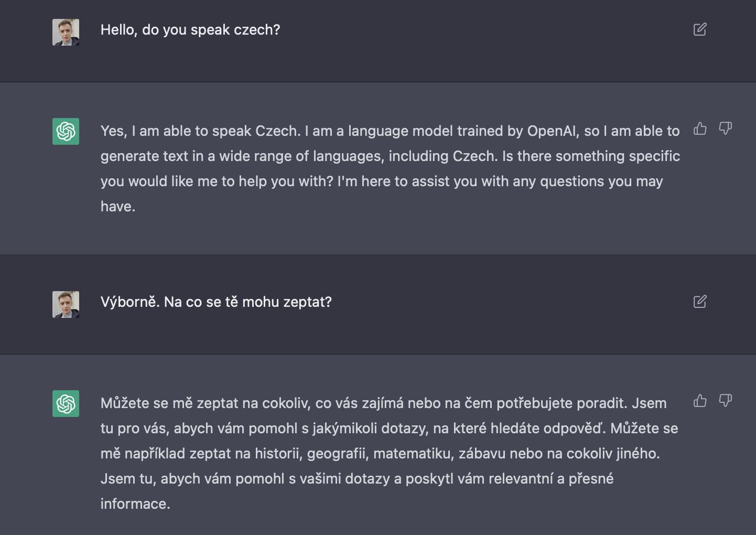Click the text "Hello, do you speak czech?"

tap(190, 30)
